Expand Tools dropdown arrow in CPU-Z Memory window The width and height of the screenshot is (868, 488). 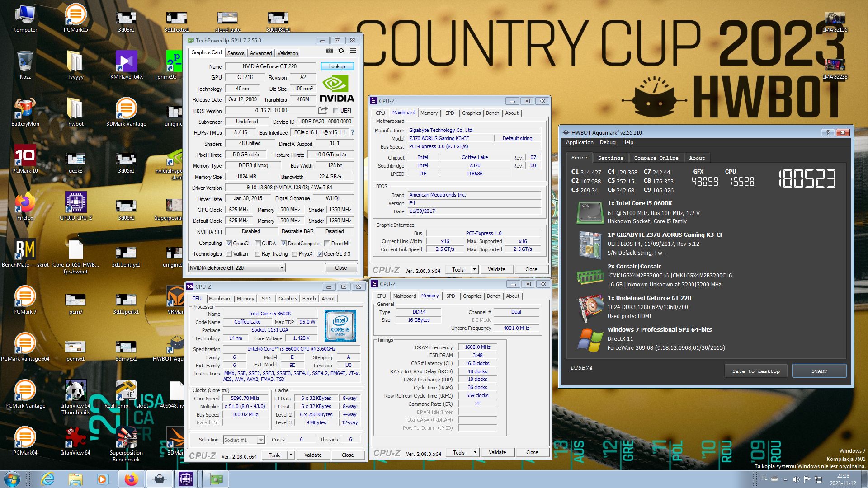point(475,452)
